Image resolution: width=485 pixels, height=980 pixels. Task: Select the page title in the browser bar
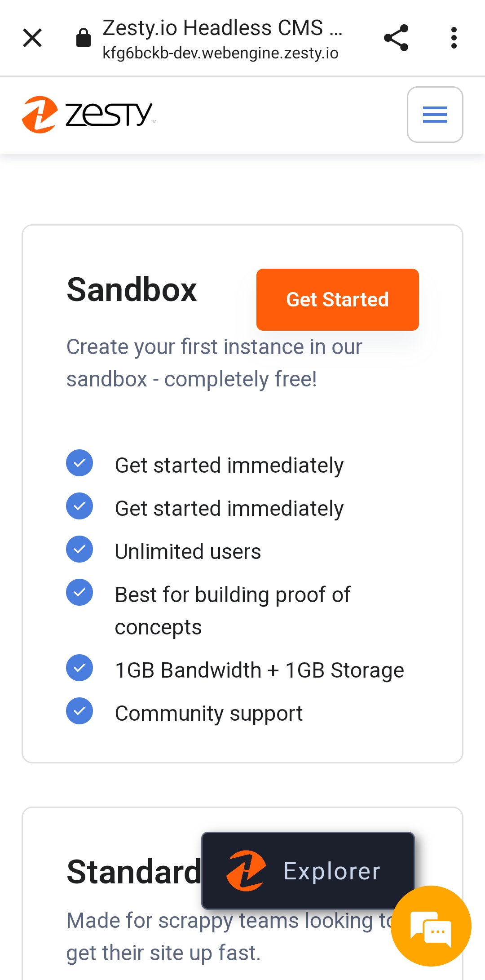pos(222,28)
